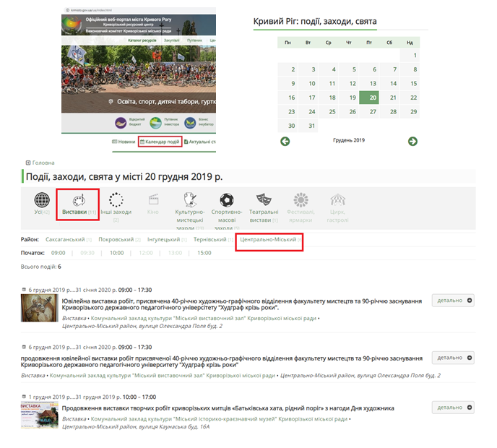
Task: Select day 9 in calendar
Action: pos(288,84)
